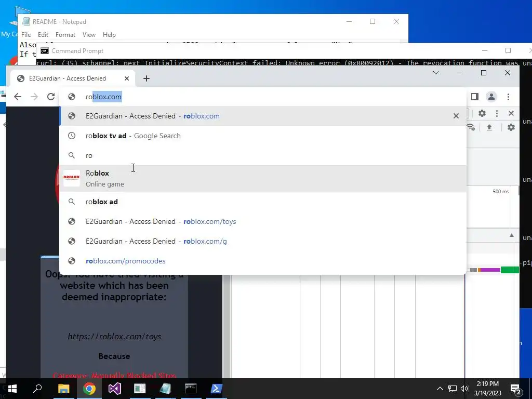The image size is (532, 399).
Task: Open Chrome side panel icon
Action: [x=475, y=97]
